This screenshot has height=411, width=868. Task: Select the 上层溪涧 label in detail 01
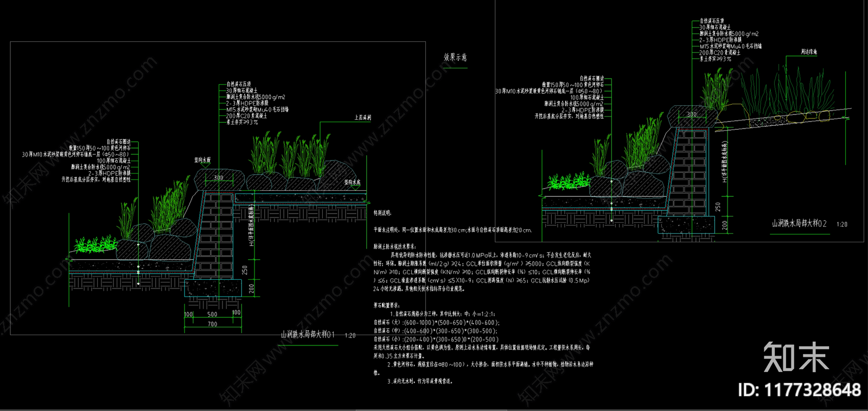(x=362, y=118)
